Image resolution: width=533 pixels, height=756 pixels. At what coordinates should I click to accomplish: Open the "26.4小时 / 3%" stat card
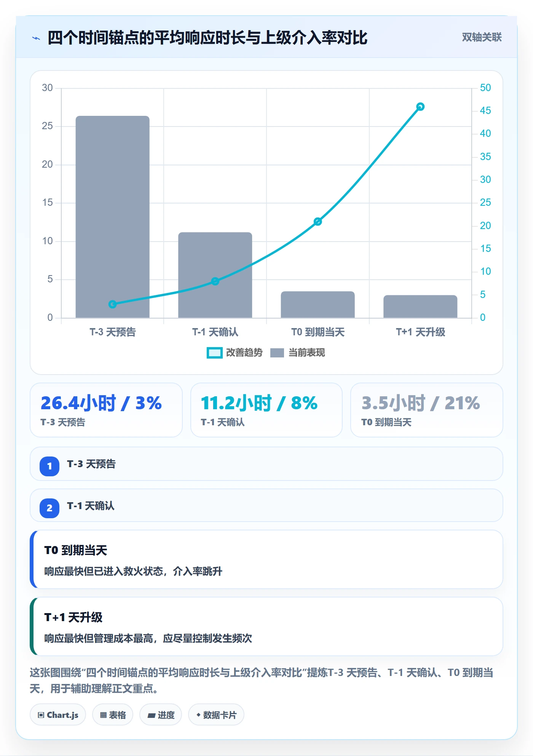[x=106, y=410]
